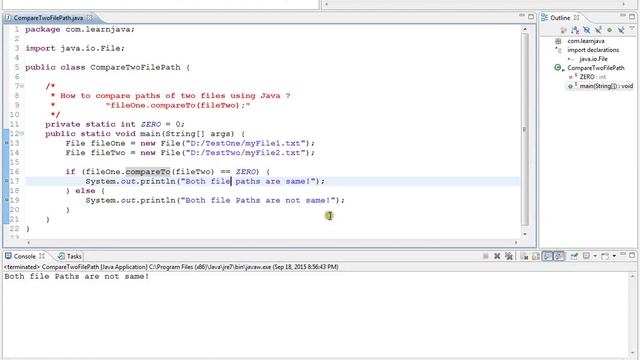Clear the Console output
The height and width of the screenshot is (360, 640).
524,256
